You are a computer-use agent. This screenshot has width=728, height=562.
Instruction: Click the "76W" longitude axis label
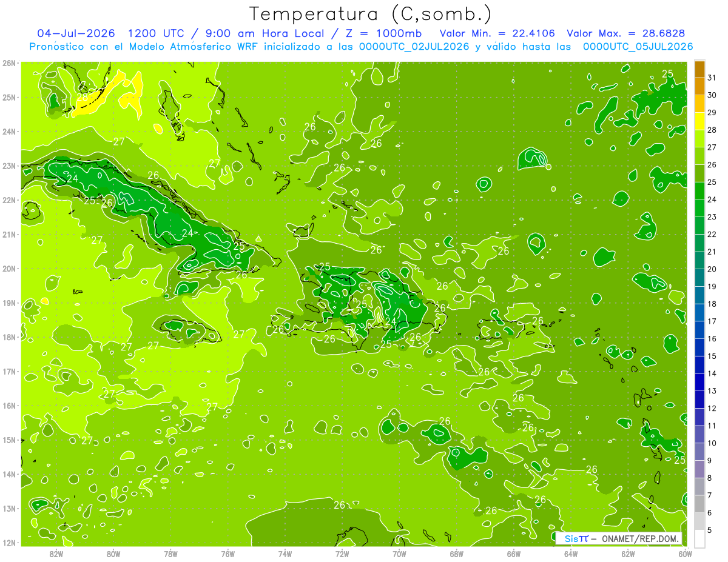coord(228,554)
